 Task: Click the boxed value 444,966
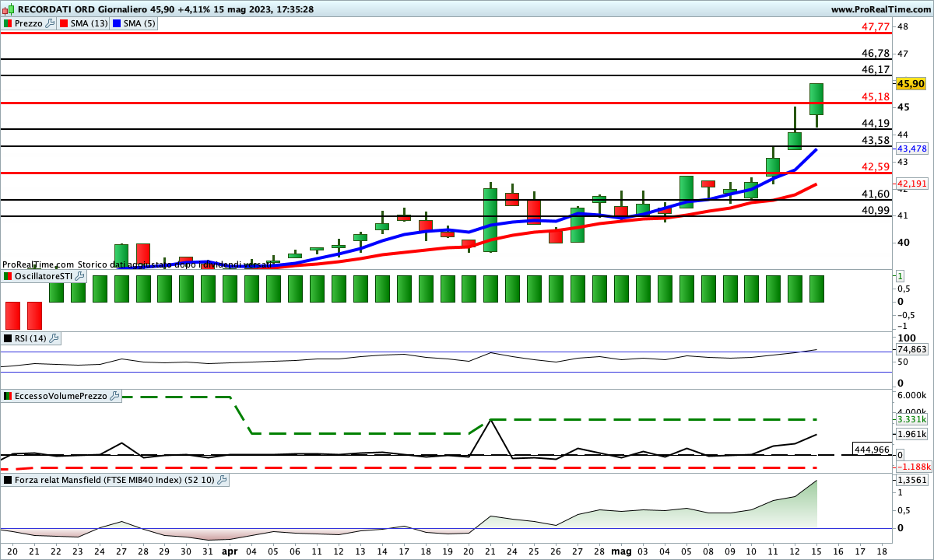point(872,450)
